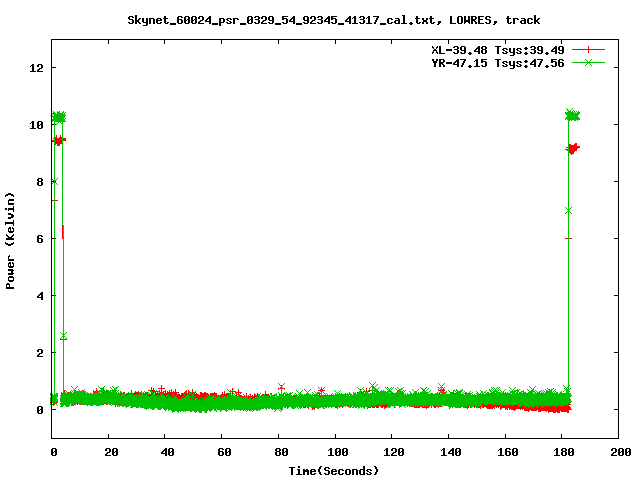This screenshot has width=640, height=480.
Task: Select the YR-47.15 Tsys:47.56 legend label
Action: click(498, 63)
